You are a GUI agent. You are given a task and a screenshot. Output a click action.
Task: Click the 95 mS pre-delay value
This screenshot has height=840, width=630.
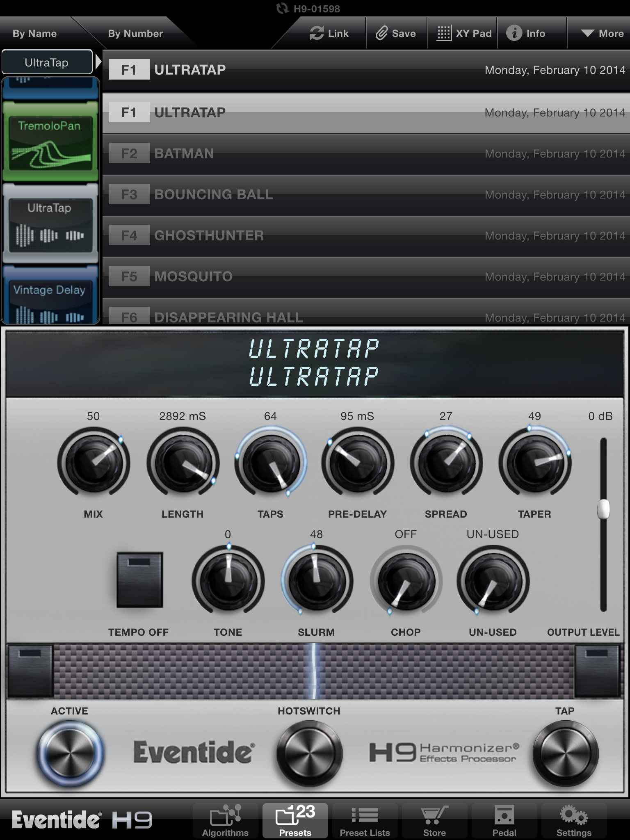(357, 416)
